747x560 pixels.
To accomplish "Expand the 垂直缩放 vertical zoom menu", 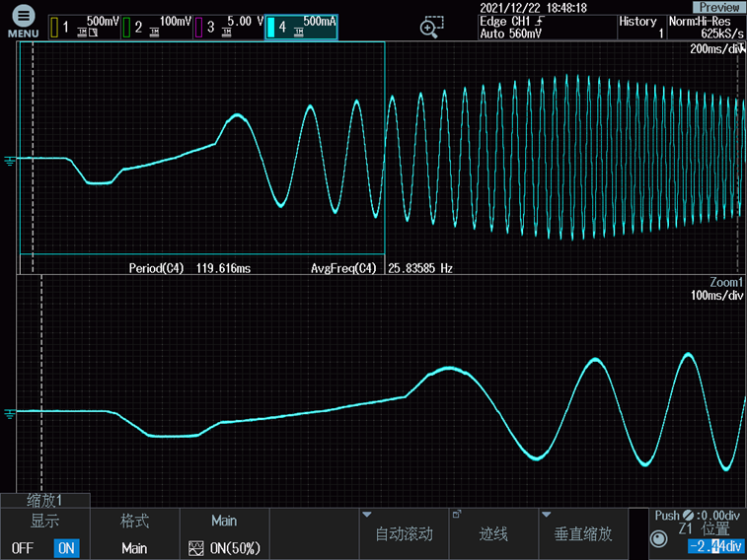I will 582,533.
